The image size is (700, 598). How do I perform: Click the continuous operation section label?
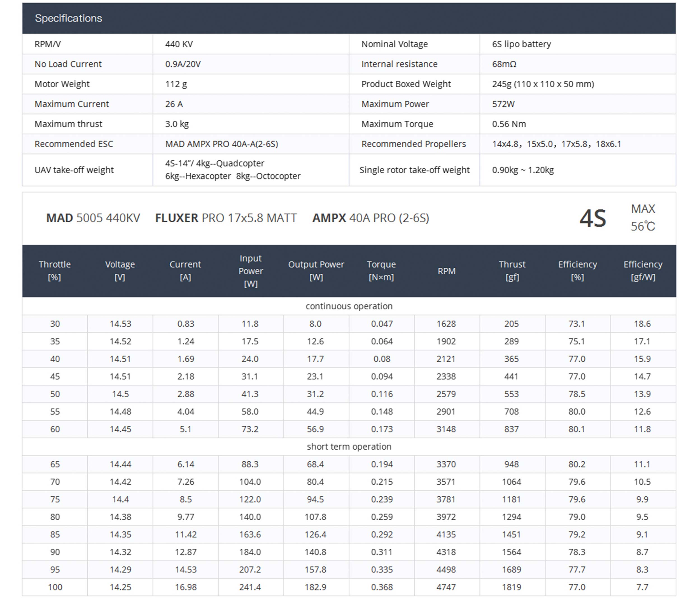(x=349, y=306)
